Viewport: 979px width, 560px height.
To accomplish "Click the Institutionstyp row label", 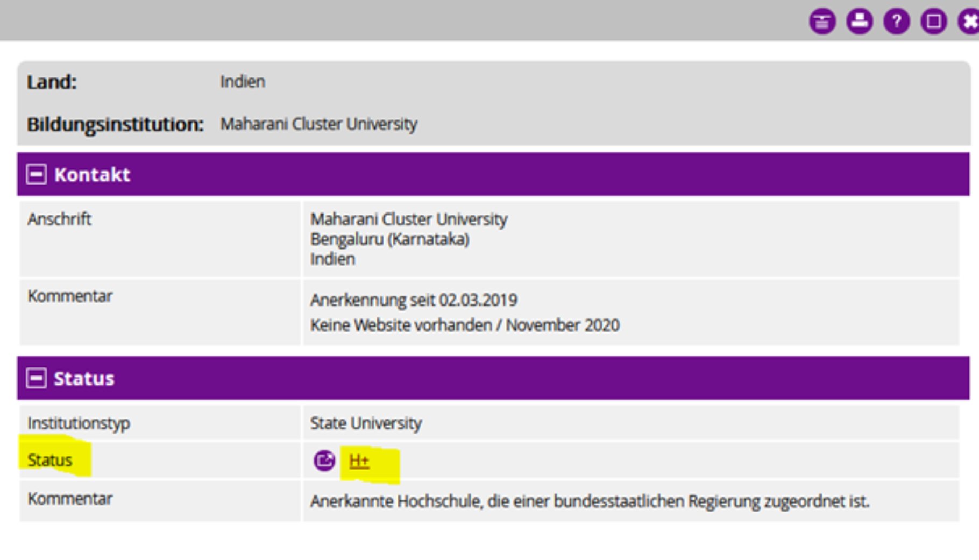I will [79, 423].
